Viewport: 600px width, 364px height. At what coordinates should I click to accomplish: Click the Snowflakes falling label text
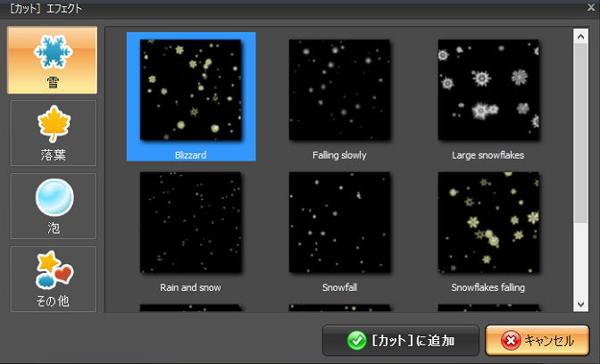(x=487, y=288)
